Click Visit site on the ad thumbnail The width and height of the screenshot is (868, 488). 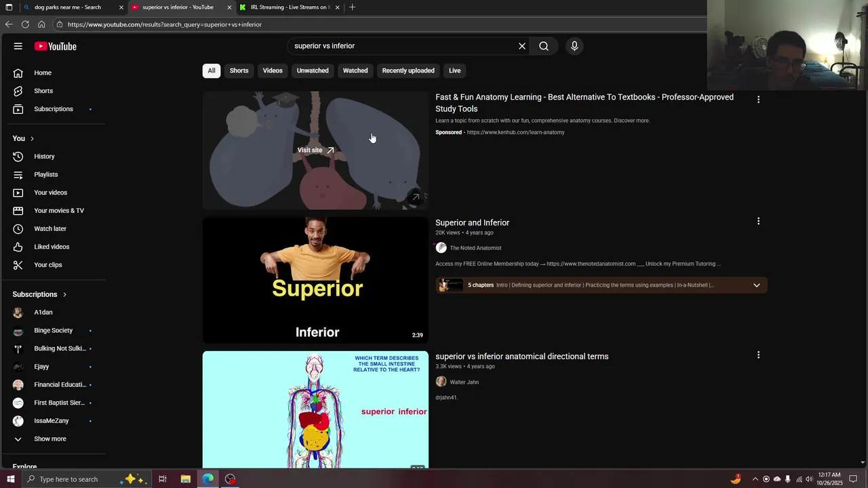coord(315,150)
